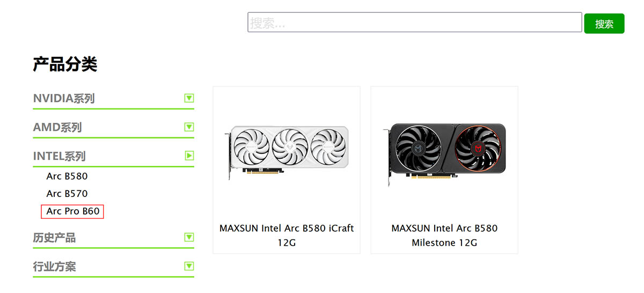Expand the 行业方案 arrow icon
Viewport: 644px width, 293px height.
pyautogui.click(x=189, y=266)
